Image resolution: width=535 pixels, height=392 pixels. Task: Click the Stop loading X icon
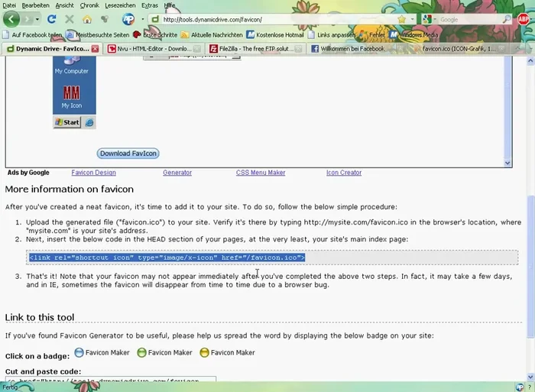click(70, 19)
